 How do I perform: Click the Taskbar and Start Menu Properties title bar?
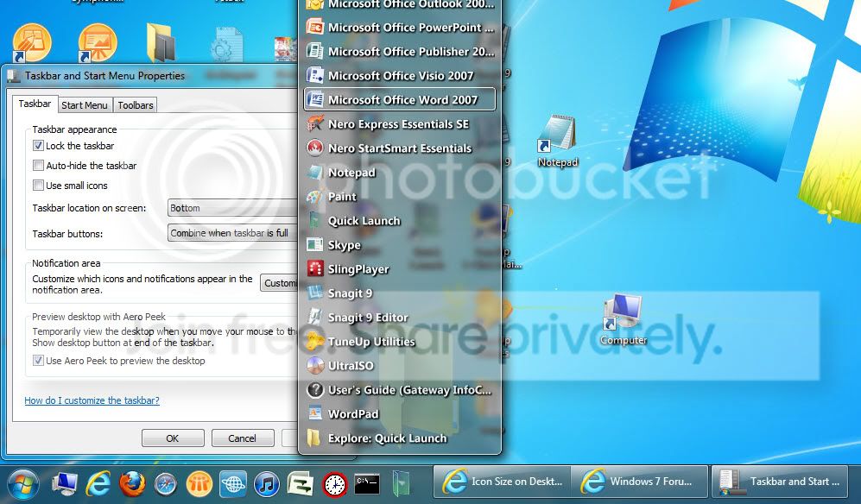click(151, 76)
